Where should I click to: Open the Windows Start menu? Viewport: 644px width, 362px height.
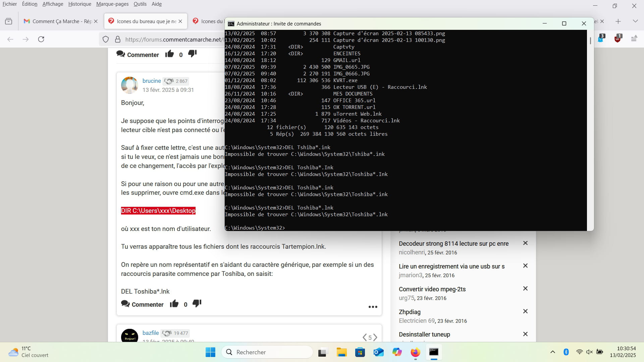[x=210, y=352]
